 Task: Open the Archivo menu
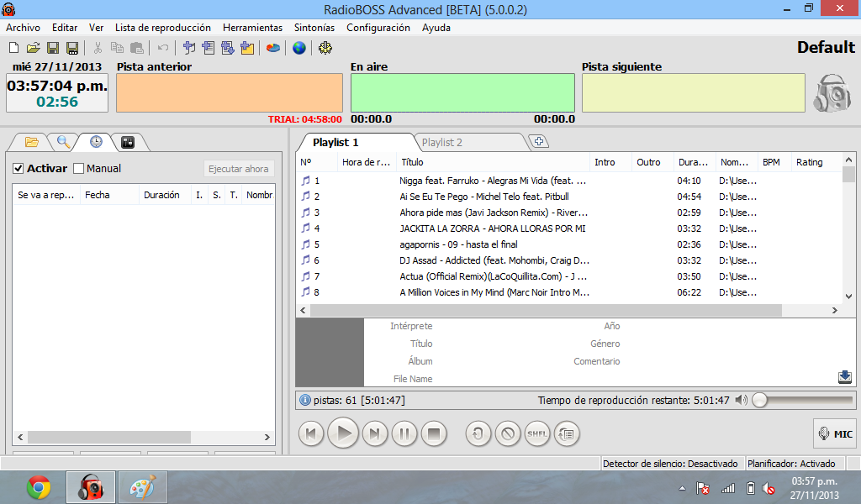tap(23, 28)
